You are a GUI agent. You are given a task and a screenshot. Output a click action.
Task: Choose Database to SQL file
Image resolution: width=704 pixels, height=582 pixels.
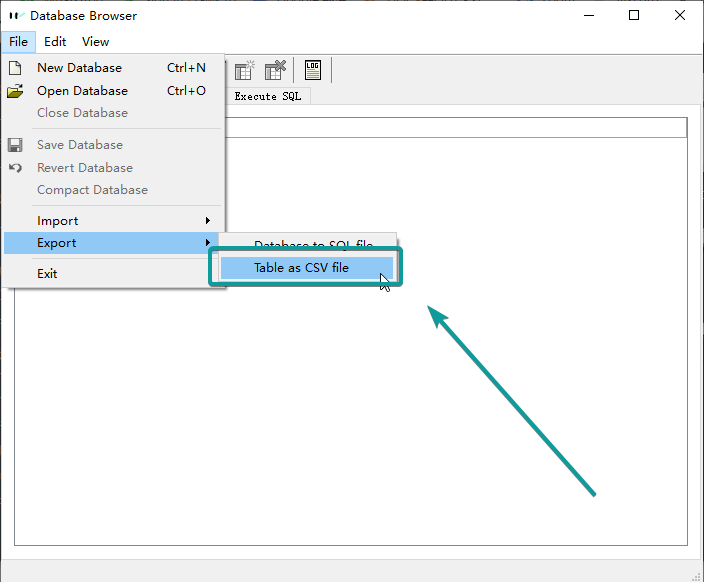[x=312, y=245]
